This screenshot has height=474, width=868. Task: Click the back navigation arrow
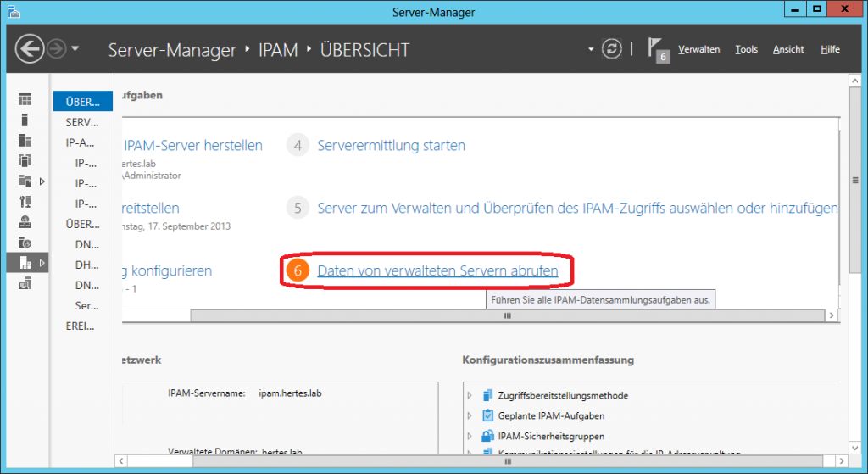pyautogui.click(x=31, y=49)
